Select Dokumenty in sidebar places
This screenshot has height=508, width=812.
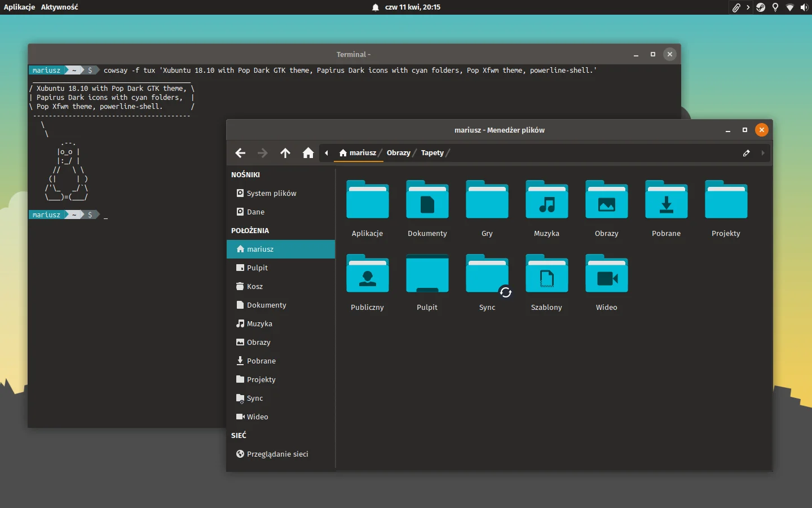coord(281,305)
